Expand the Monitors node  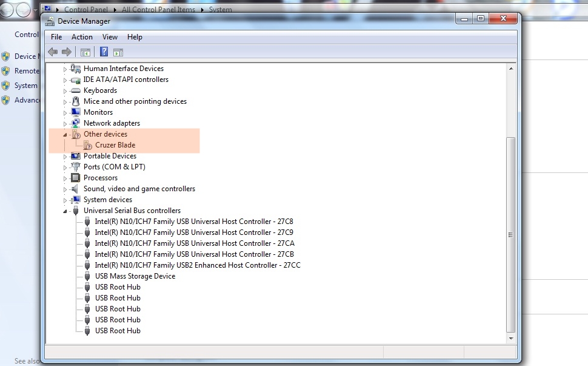pos(65,113)
